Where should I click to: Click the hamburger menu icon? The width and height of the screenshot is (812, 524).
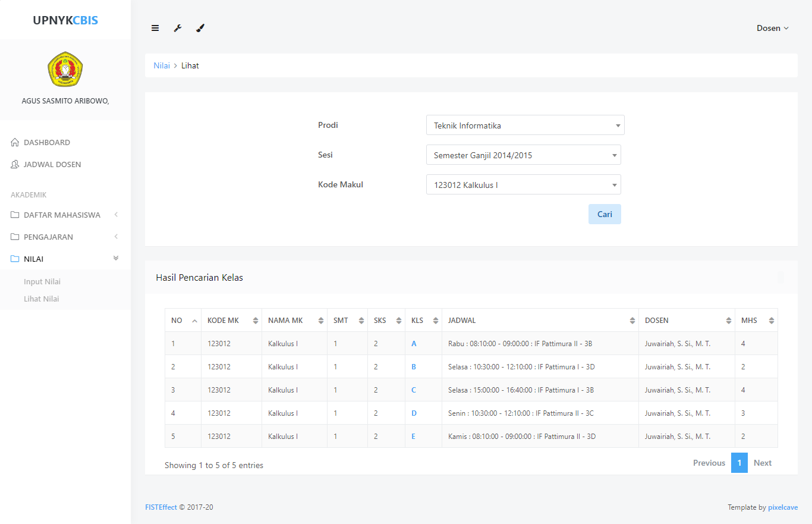tap(155, 28)
